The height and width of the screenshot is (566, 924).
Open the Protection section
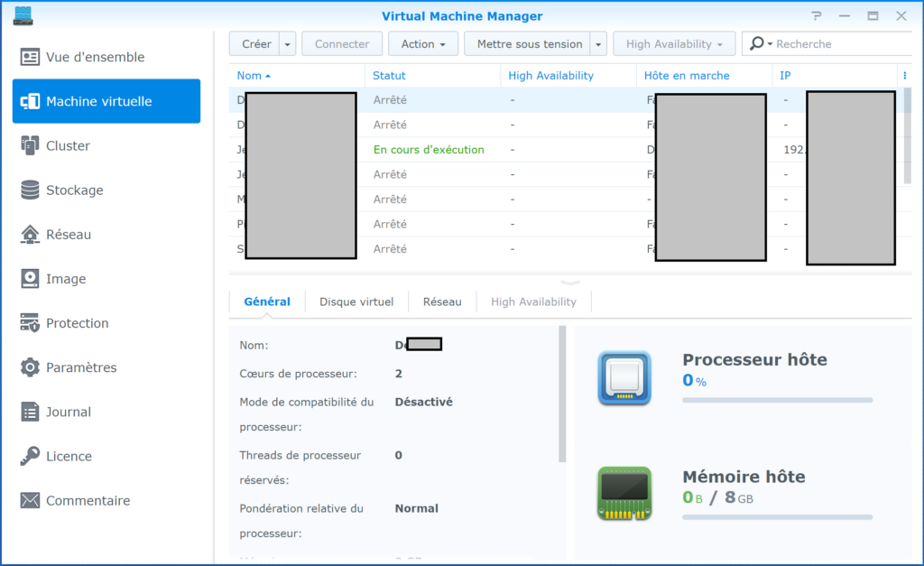pyautogui.click(x=77, y=323)
